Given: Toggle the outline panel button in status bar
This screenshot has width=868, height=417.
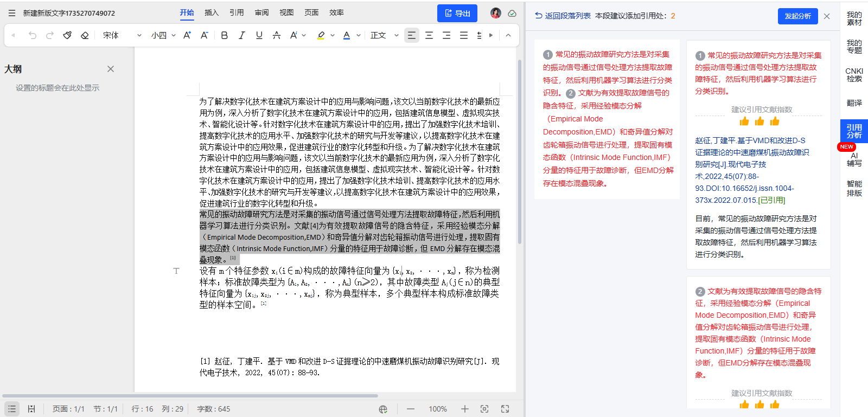Looking at the screenshot, I should (12, 409).
